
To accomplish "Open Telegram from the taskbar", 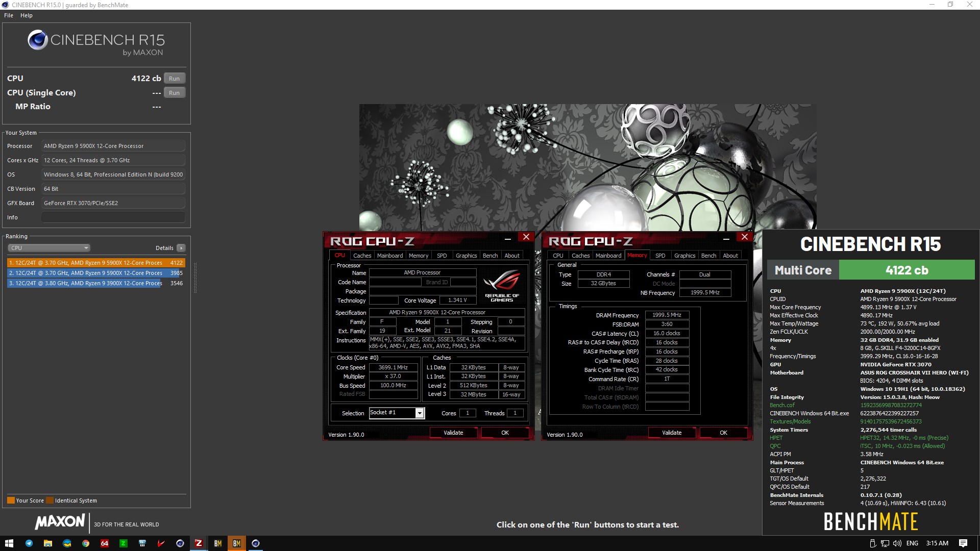I will [29, 543].
